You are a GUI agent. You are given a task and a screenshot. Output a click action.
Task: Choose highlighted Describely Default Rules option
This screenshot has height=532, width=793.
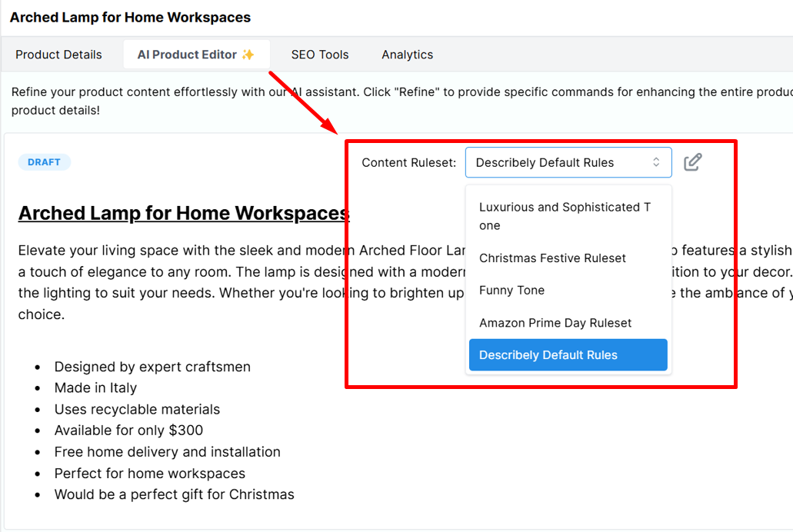coord(568,355)
